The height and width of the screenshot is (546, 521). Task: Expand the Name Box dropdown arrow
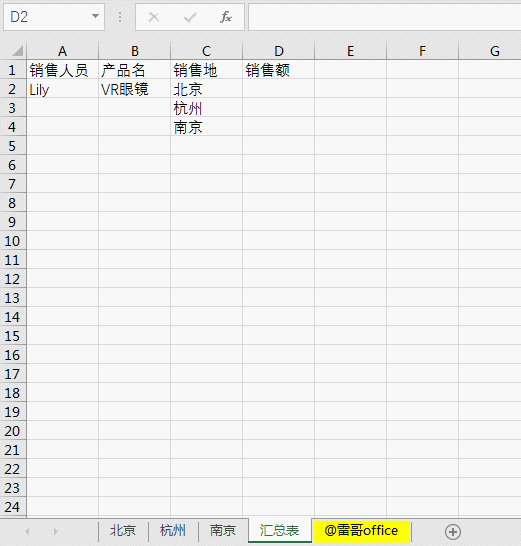pos(95,16)
